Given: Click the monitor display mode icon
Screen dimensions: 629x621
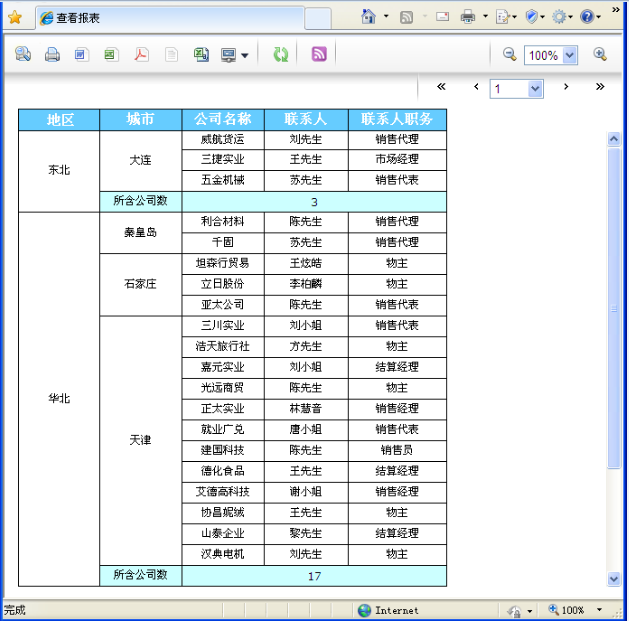Looking at the screenshot, I should [229, 55].
